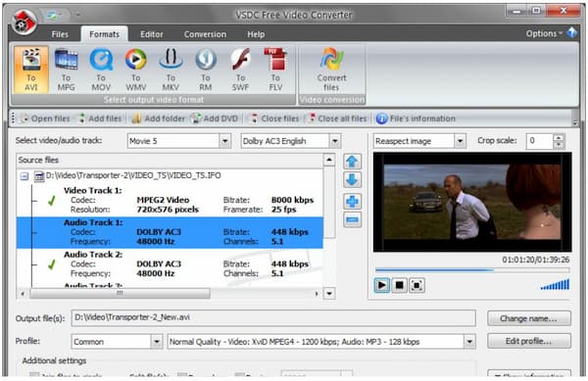Open the quick access toolbar icon in the title bar
Screen dimensions: 588x381
(53, 15)
